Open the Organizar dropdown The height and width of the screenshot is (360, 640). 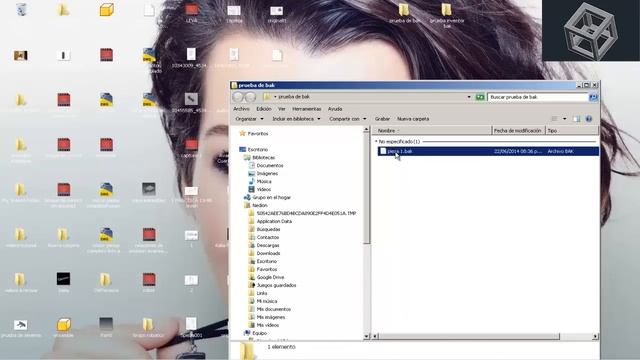point(249,119)
